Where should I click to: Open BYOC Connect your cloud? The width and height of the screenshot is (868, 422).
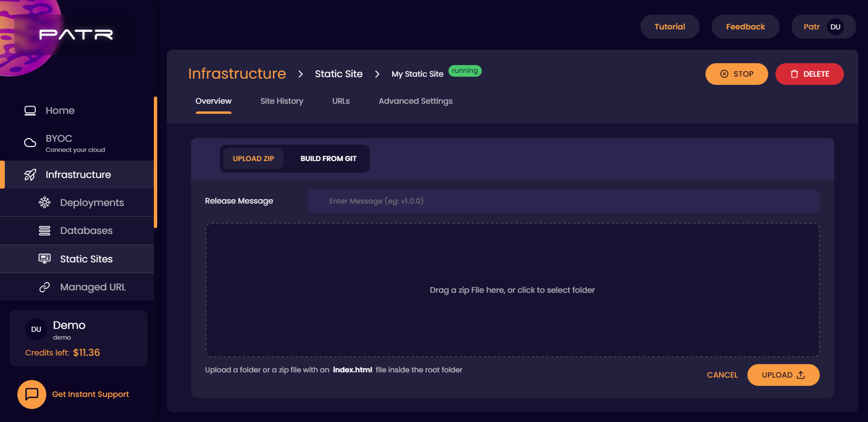(x=77, y=143)
